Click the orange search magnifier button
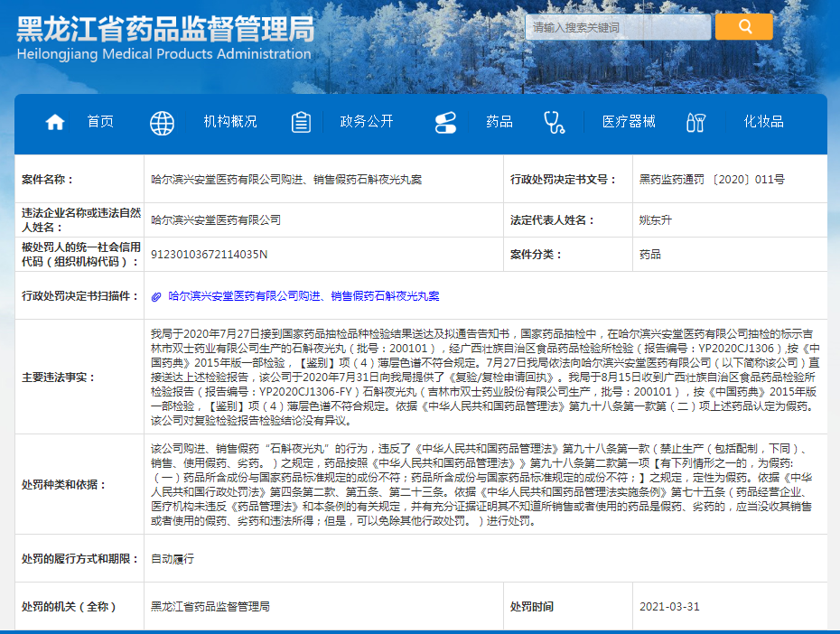Viewport: 840px width, 634px height. pos(744,27)
